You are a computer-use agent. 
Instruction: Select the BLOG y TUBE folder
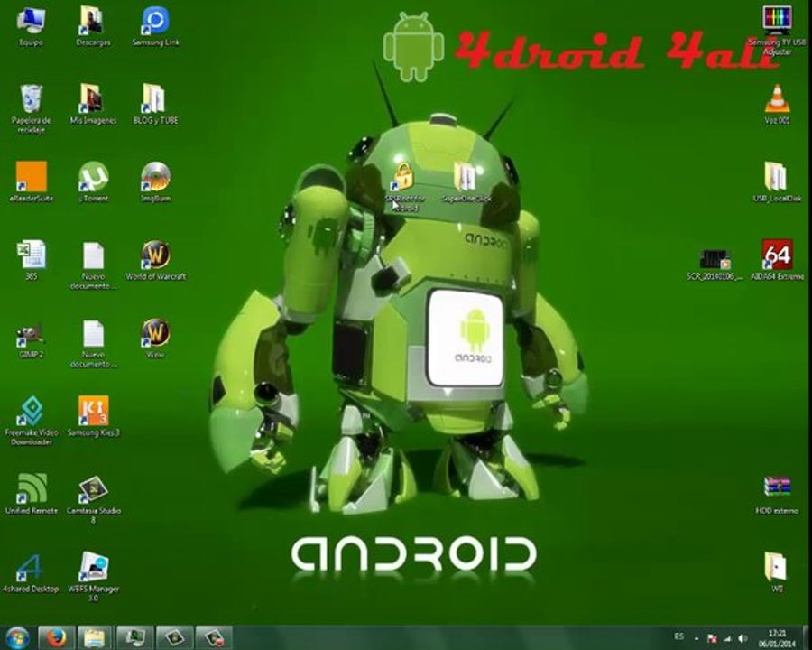click(x=155, y=104)
